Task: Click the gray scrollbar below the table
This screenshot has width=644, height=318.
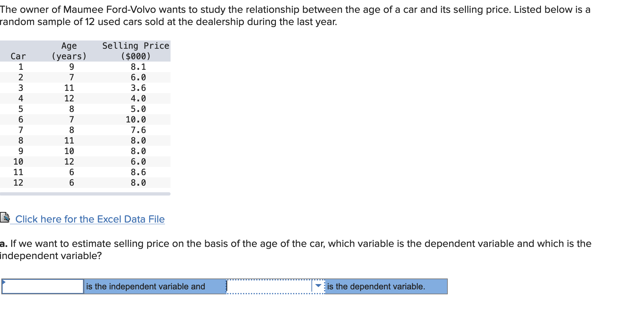Action: (86, 194)
